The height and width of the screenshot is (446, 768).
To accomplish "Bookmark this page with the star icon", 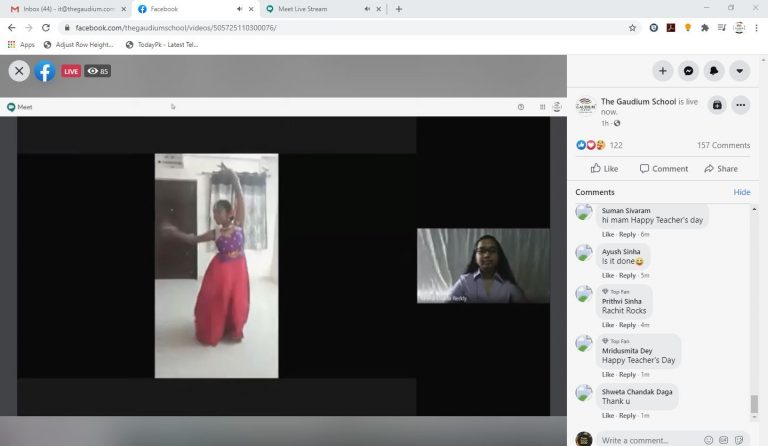I will click(632, 28).
